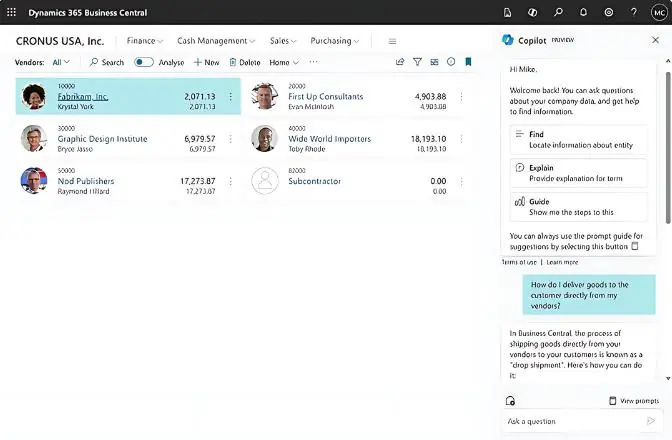The width and height of the screenshot is (672, 440).
Task: Show more toolbar actions ellipsis
Action: pos(313,62)
